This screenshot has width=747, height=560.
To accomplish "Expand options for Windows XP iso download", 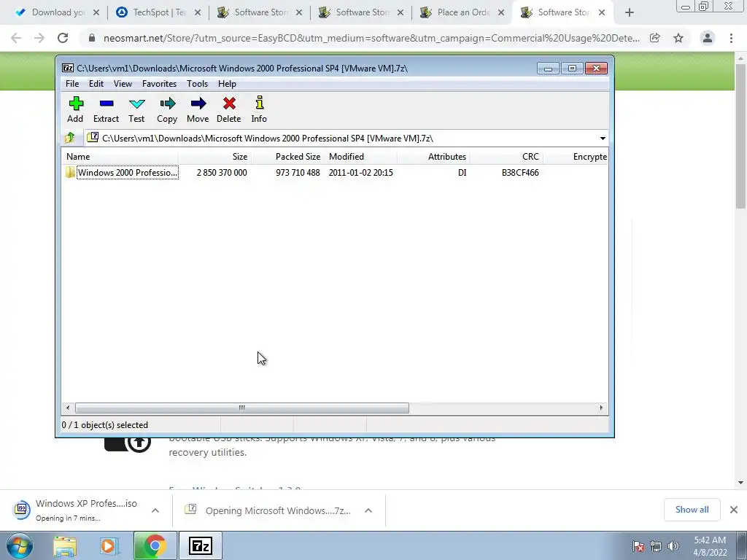I will 155,510.
